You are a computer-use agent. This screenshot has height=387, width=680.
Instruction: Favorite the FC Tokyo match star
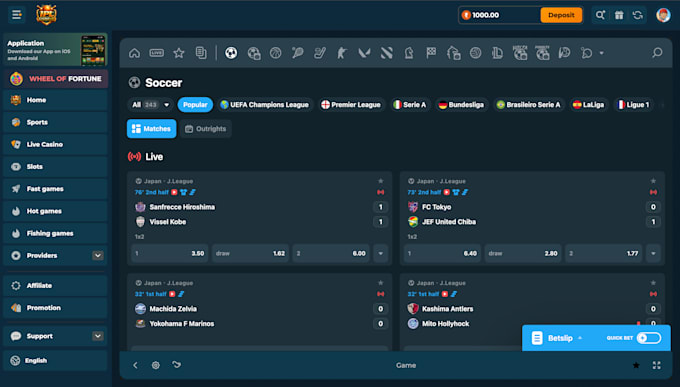point(653,181)
